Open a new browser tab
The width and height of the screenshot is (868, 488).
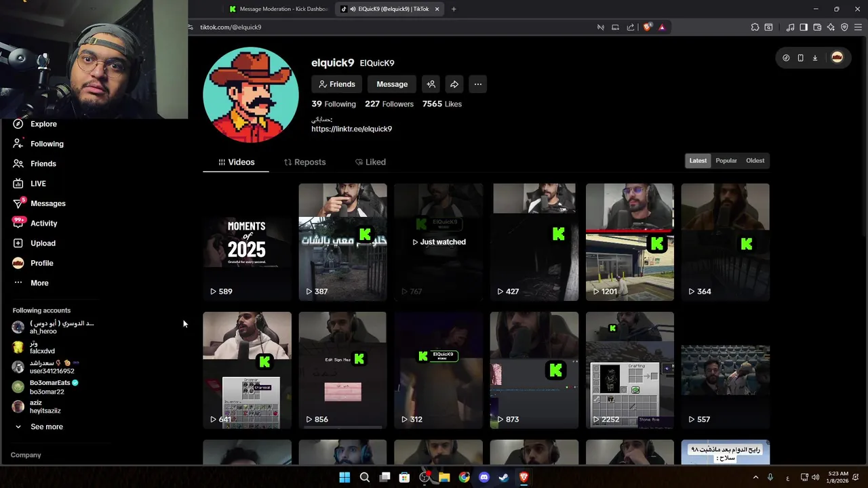click(454, 9)
